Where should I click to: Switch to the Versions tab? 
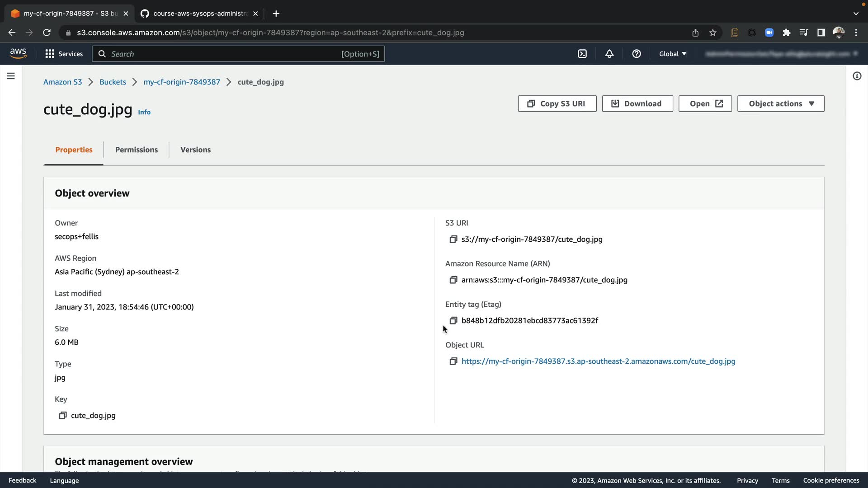pos(195,150)
